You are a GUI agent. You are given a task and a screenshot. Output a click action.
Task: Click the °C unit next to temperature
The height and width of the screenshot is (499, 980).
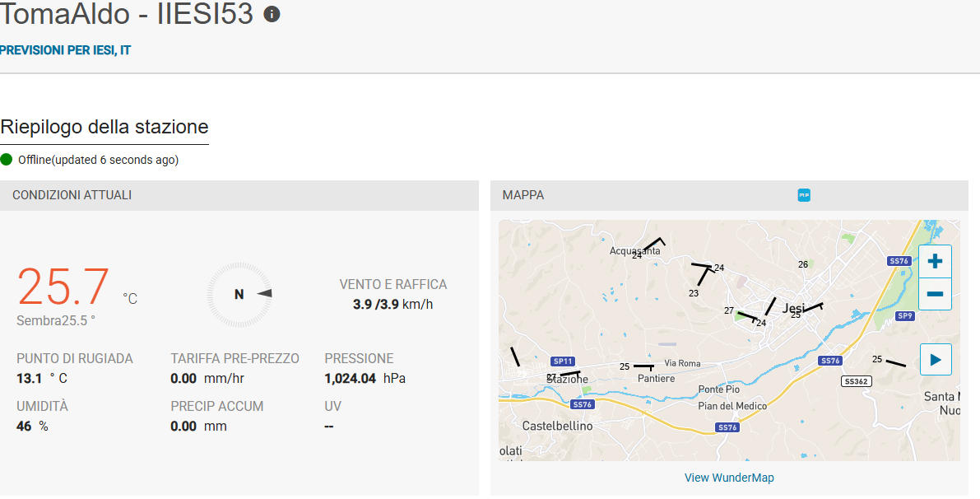[x=130, y=299]
